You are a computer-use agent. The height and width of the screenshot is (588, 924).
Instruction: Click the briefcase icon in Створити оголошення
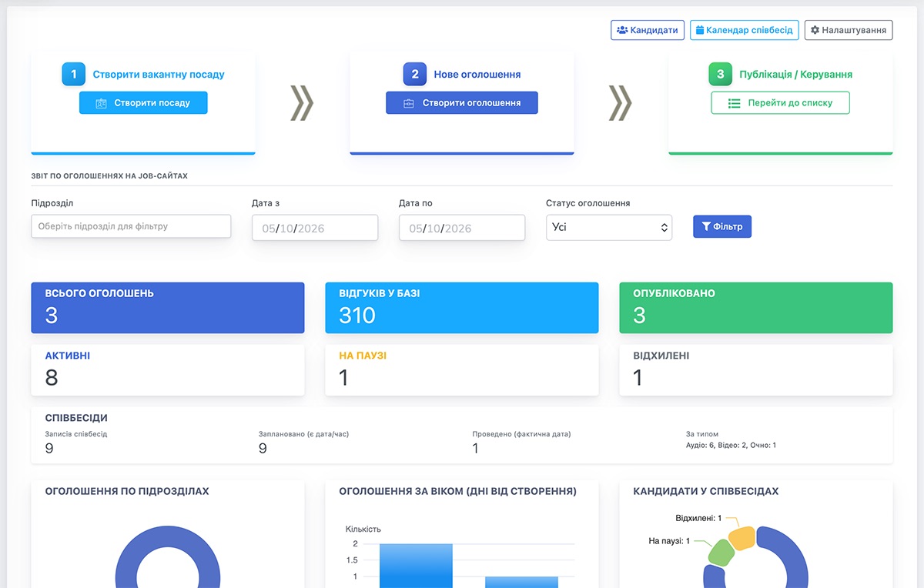click(x=409, y=103)
